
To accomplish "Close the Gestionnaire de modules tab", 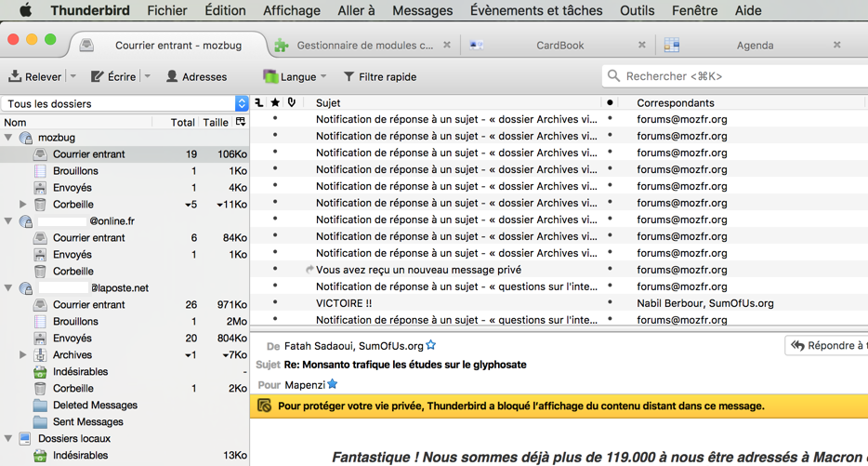I will pyautogui.click(x=447, y=45).
